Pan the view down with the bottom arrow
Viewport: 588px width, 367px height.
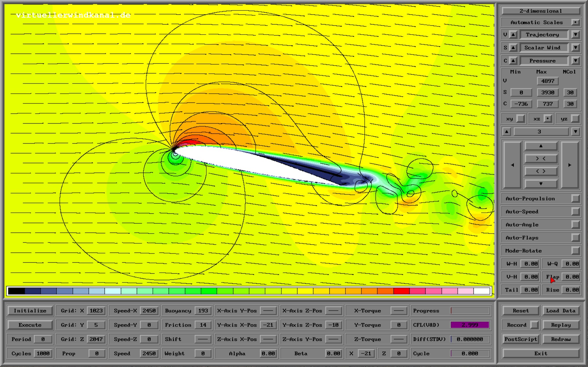[x=541, y=184]
